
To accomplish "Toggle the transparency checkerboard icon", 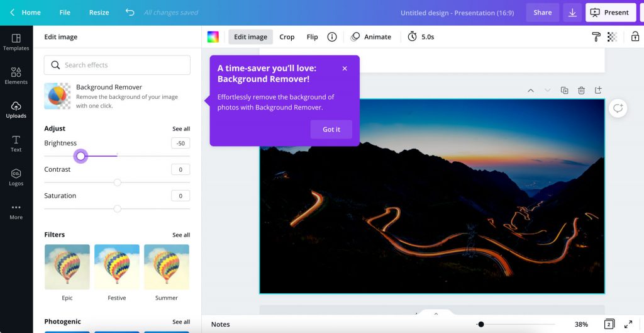I will click(x=612, y=37).
